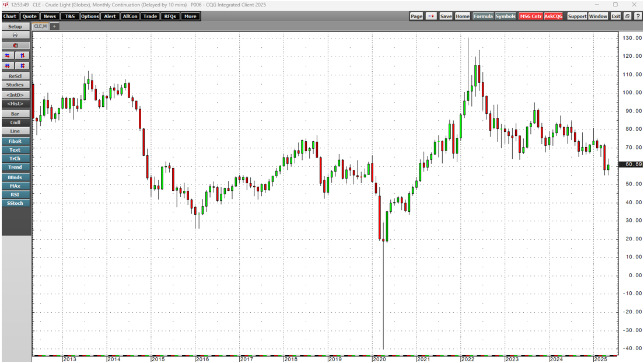Add a new chart tab with plus
Screen dimensions: 644x363
pos(54,26)
